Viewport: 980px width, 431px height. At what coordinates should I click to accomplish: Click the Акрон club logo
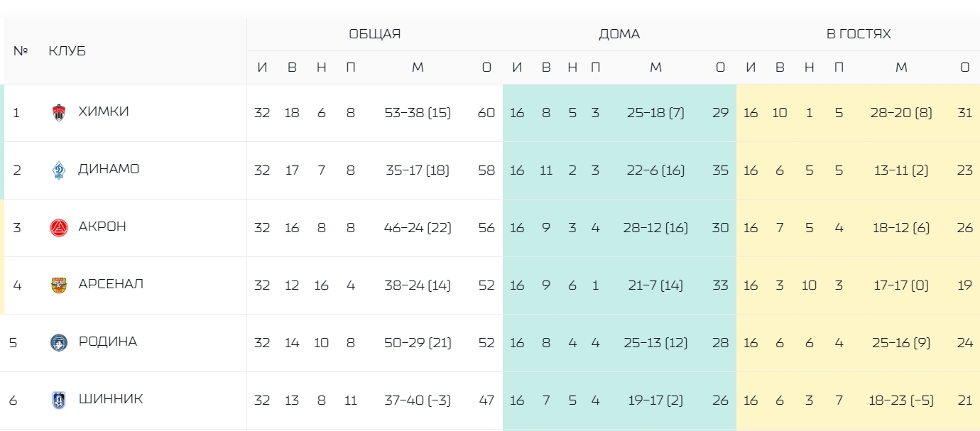tap(59, 227)
